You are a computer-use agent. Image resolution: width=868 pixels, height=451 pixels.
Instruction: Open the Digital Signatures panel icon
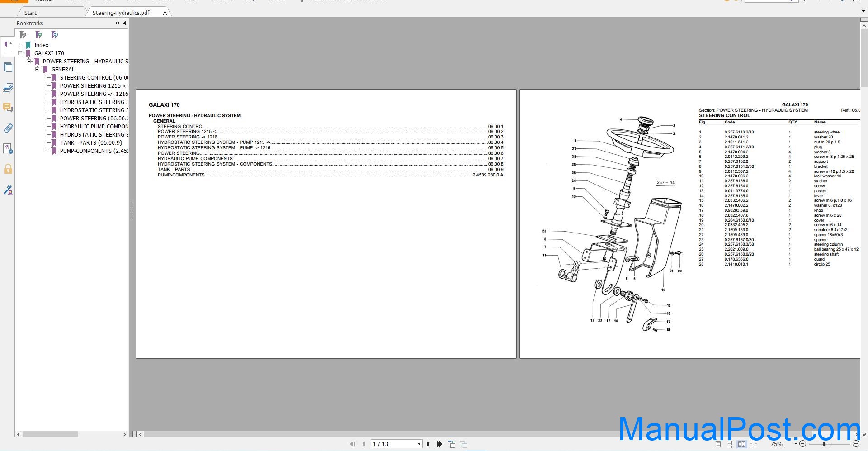pyautogui.click(x=8, y=149)
